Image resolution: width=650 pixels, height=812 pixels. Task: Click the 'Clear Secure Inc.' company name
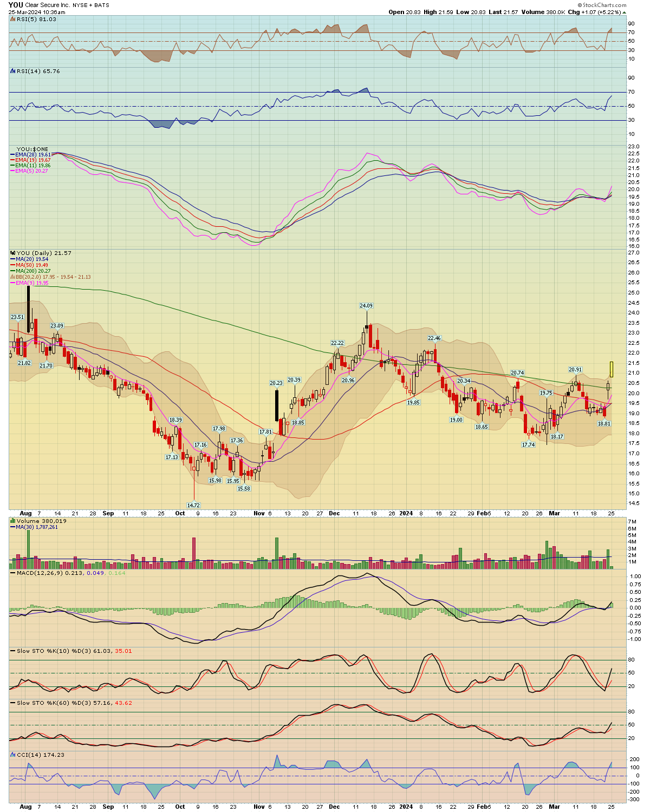pos(47,5)
